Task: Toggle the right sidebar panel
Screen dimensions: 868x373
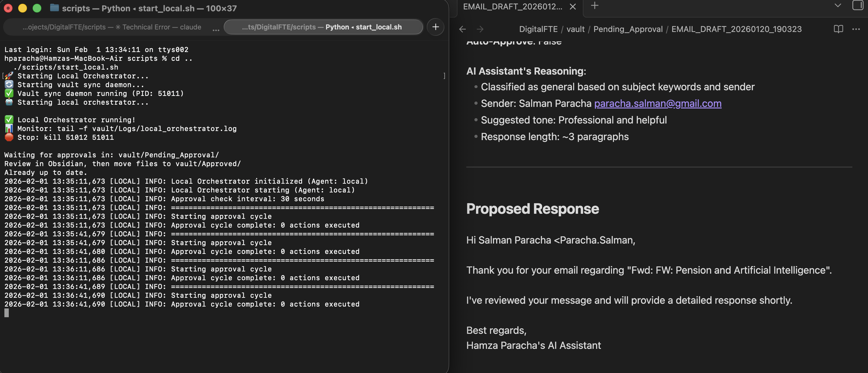Action: [x=857, y=6]
